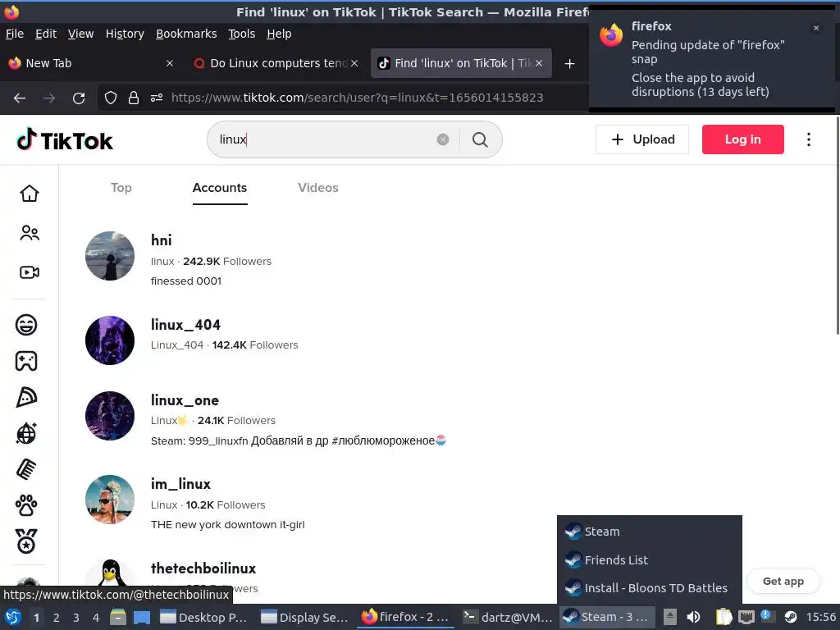This screenshot has height=630, width=840.
Task: Open TikTok For You home icon
Action: click(29, 194)
